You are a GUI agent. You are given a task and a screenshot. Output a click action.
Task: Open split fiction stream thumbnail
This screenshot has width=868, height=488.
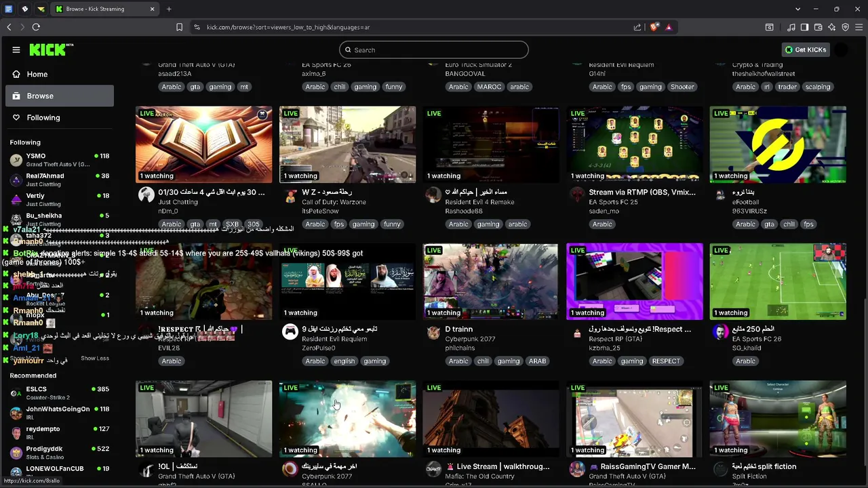coord(778,418)
